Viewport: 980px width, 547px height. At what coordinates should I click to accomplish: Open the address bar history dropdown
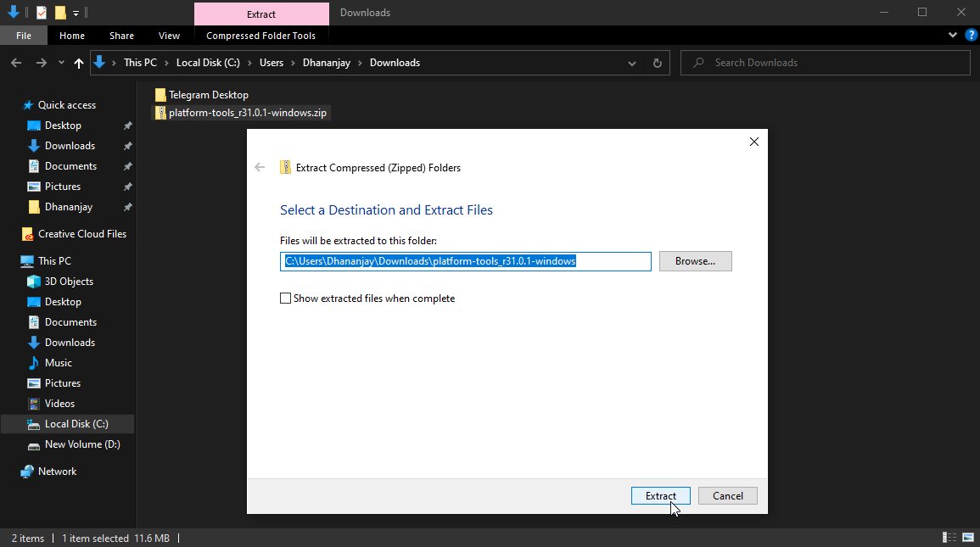click(x=631, y=62)
